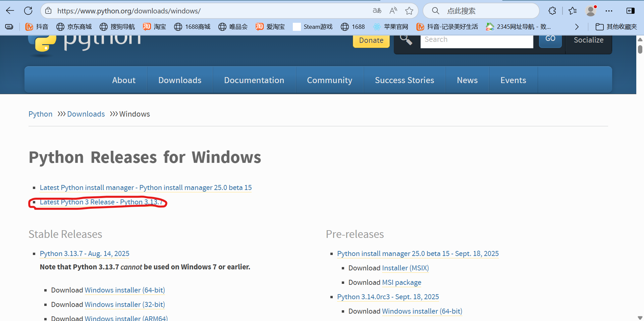Open the 京东商城 bookmark

[74, 27]
